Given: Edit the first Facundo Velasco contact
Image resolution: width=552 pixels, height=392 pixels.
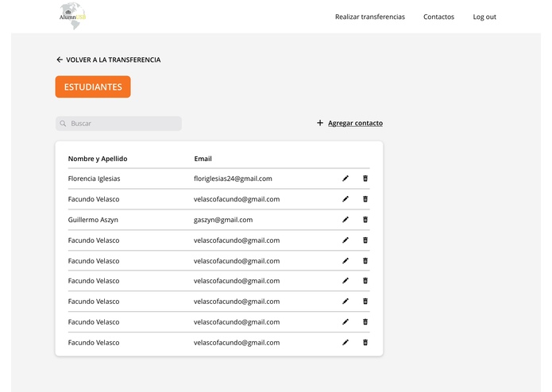Looking at the screenshot, I should [345, 199].
